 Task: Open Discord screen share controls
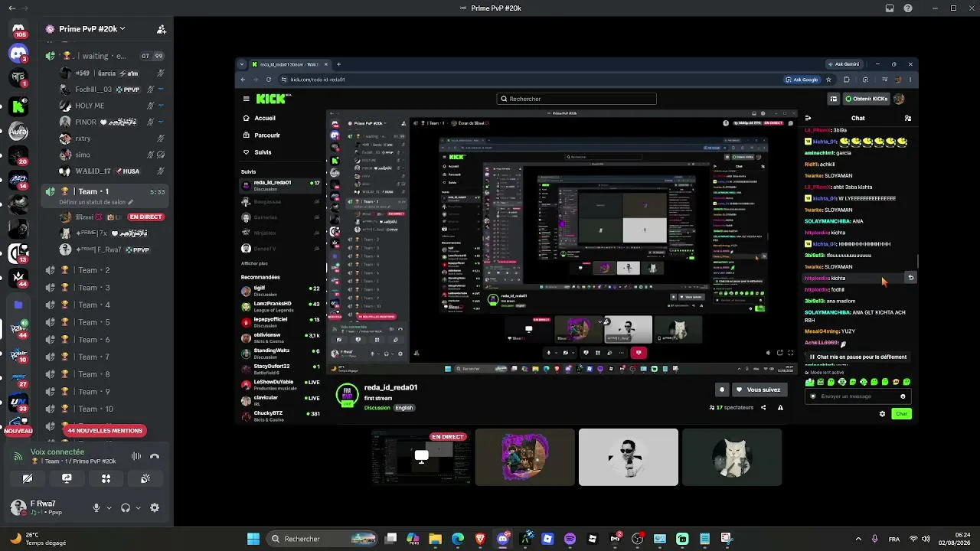(x=67, y=478)
